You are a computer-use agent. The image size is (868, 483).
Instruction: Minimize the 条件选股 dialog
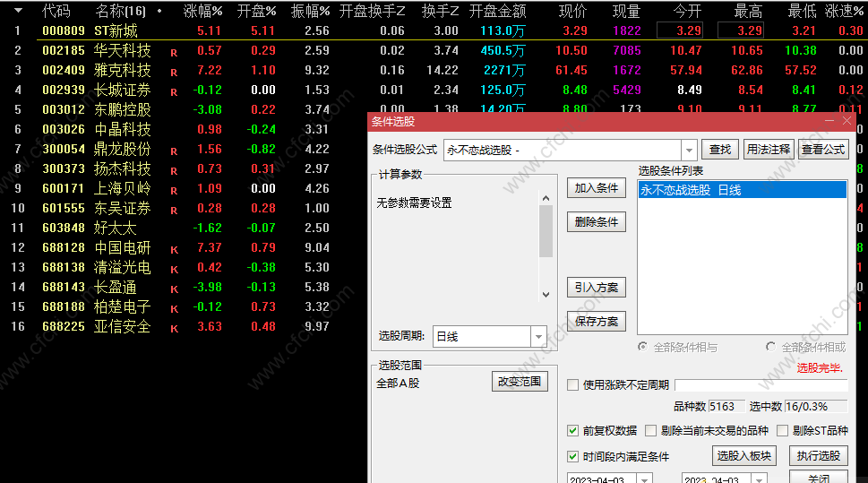[x=829, y=121]
